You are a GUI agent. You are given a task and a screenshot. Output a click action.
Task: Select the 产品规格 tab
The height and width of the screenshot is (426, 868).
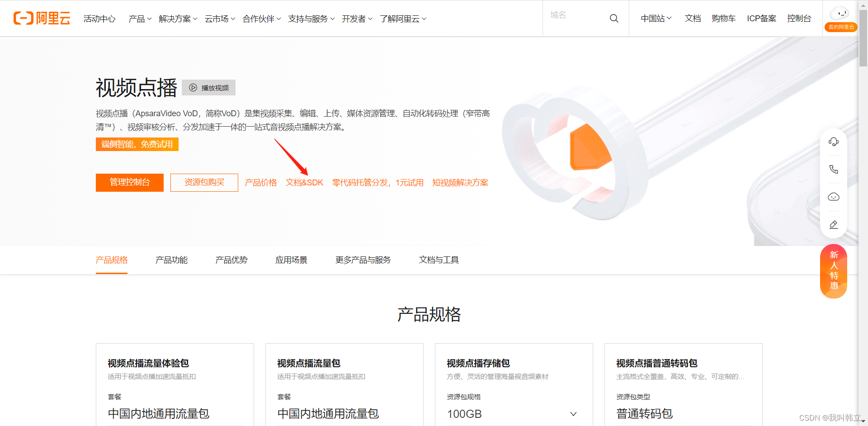112,260
